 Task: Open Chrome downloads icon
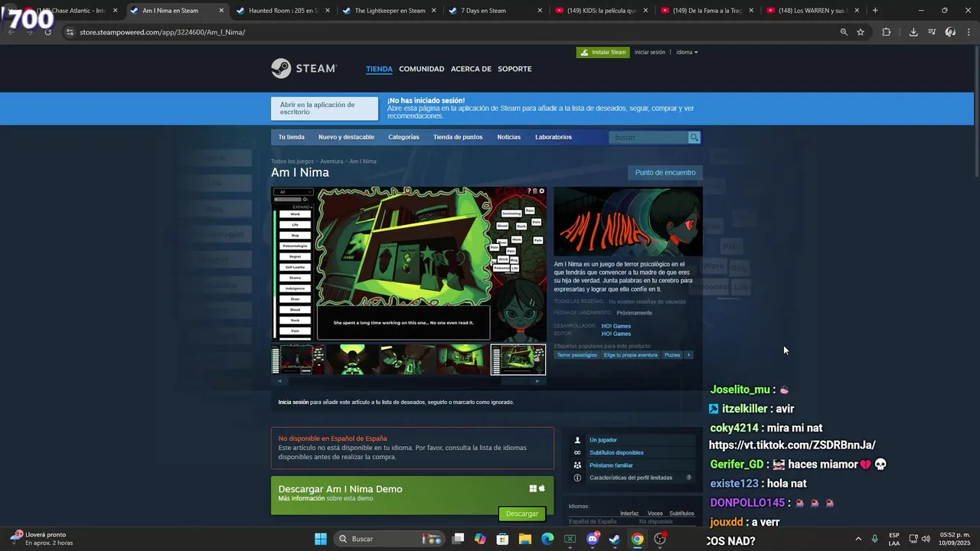click(x=913, y=32)
